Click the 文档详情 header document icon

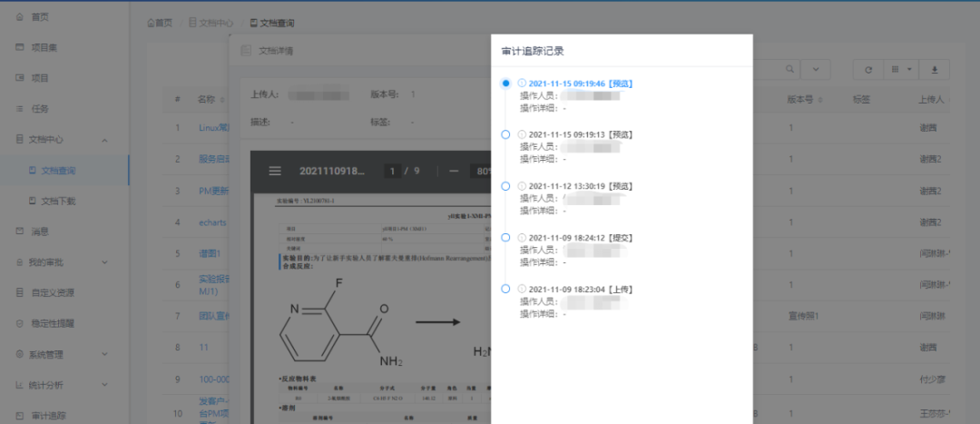pyautogui.click(x=246, y=51)
